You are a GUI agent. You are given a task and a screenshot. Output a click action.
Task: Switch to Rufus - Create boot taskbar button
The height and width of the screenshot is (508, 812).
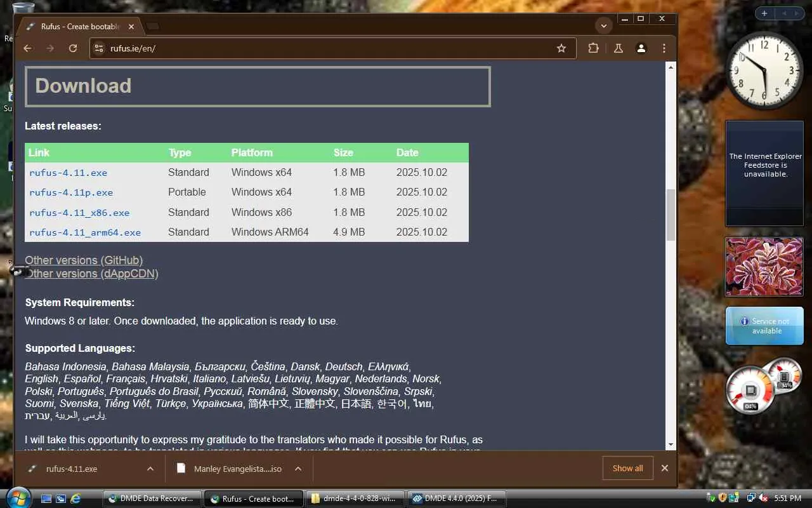pos(253,499)
